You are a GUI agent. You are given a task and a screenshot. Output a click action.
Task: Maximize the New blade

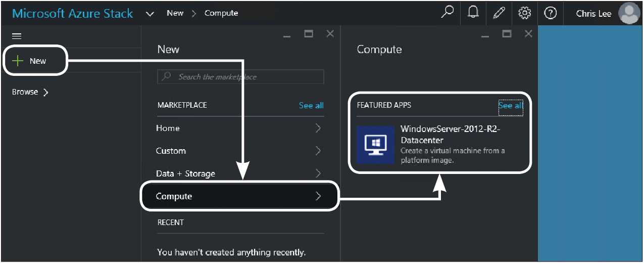[x=309, y=34]
